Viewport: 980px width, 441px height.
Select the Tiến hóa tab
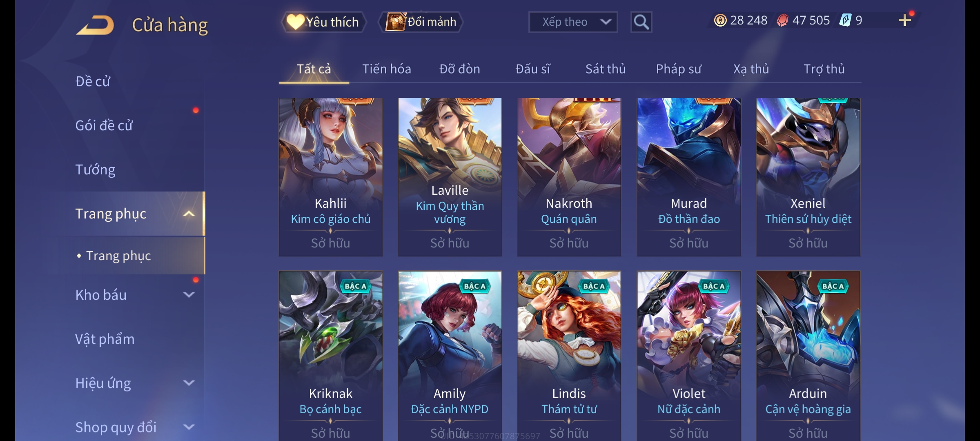387,69
